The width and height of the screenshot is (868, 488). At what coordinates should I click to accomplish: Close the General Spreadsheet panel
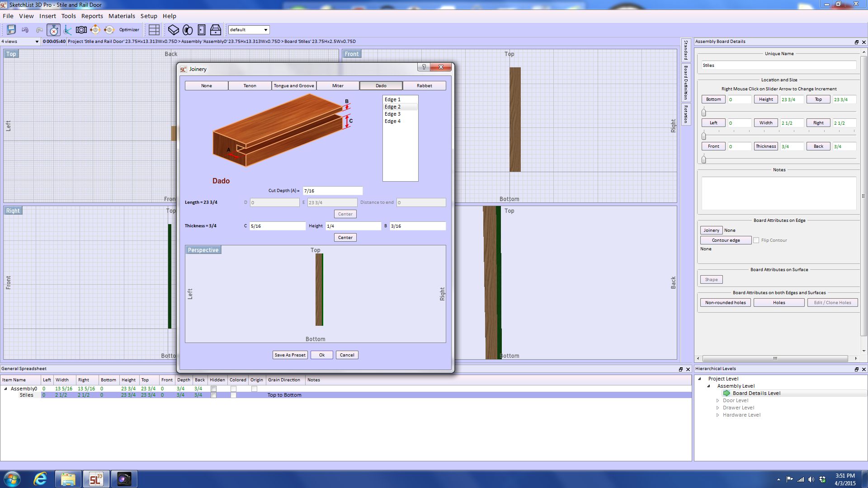coord(689,369)
